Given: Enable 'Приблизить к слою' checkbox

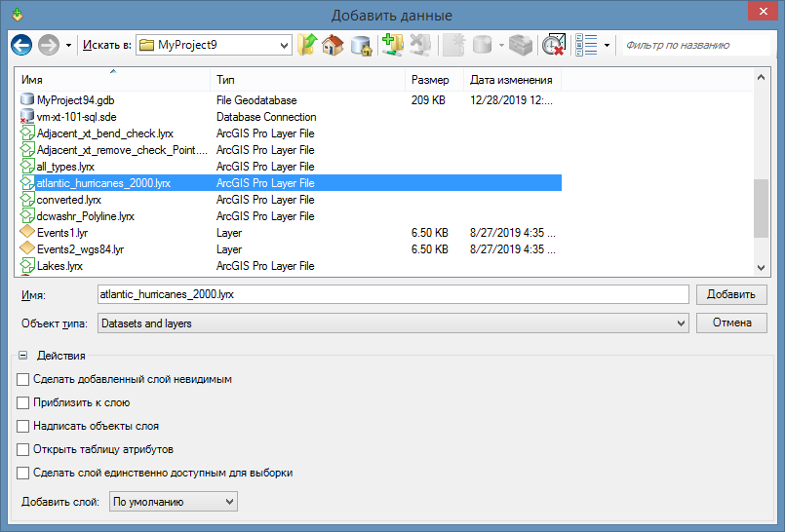Looking at the screenshot, I should 23,402.
